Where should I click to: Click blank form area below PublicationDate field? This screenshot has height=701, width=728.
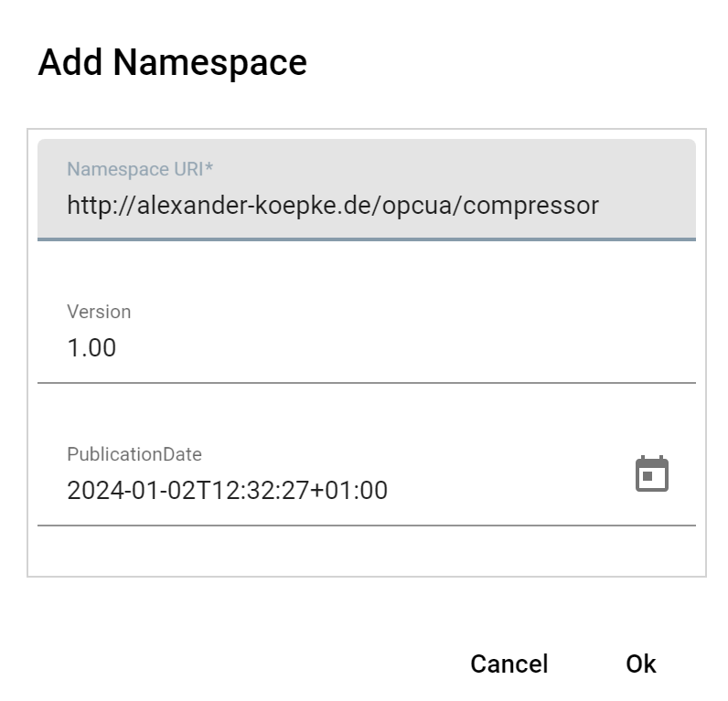coord(367,551)
